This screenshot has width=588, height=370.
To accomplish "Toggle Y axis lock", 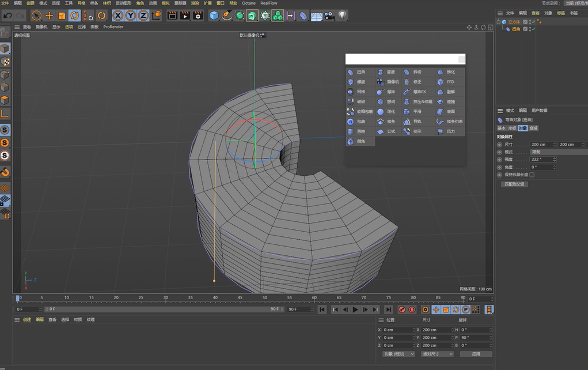I will [131, 16].
